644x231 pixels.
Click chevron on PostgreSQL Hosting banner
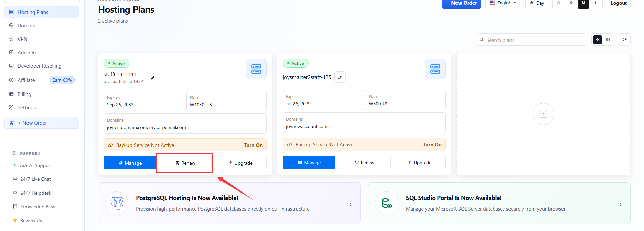click(x=350, y=205)
